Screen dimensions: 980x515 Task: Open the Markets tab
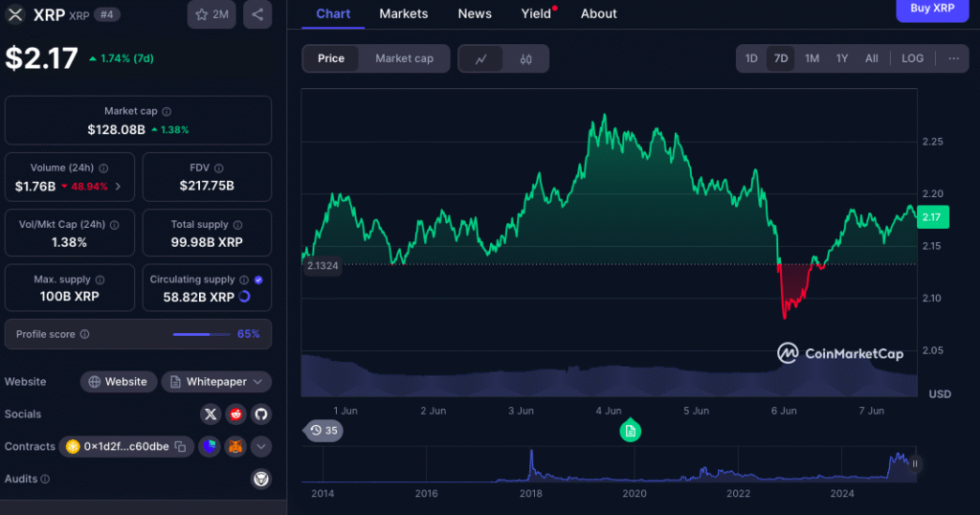[x=404, y=13]
